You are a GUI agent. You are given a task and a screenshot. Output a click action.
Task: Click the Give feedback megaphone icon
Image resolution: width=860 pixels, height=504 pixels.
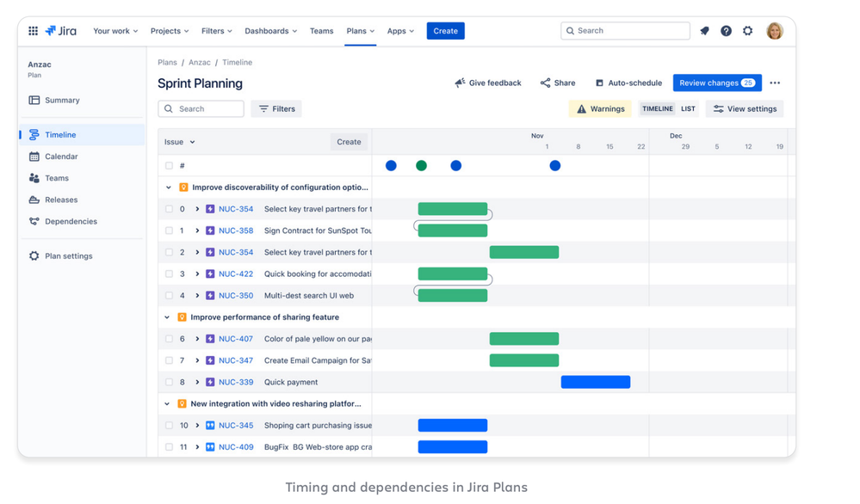coord(460,83)
